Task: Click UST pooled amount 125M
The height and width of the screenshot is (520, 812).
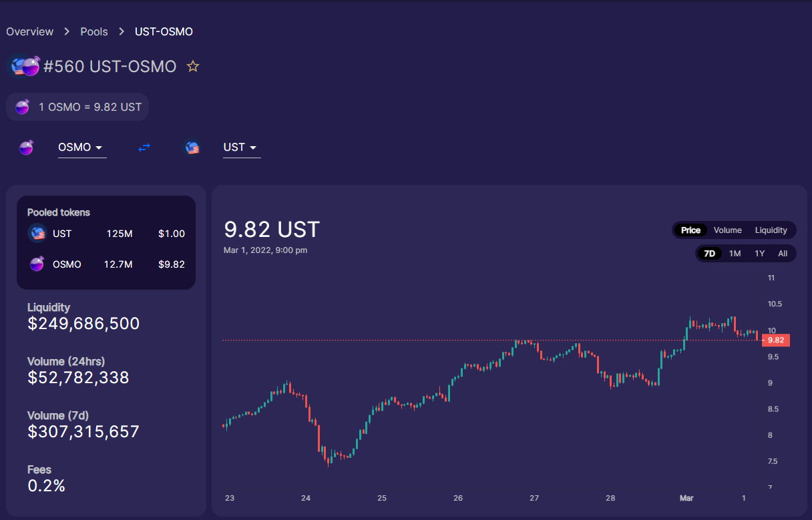Action: [x=120, y=234]
